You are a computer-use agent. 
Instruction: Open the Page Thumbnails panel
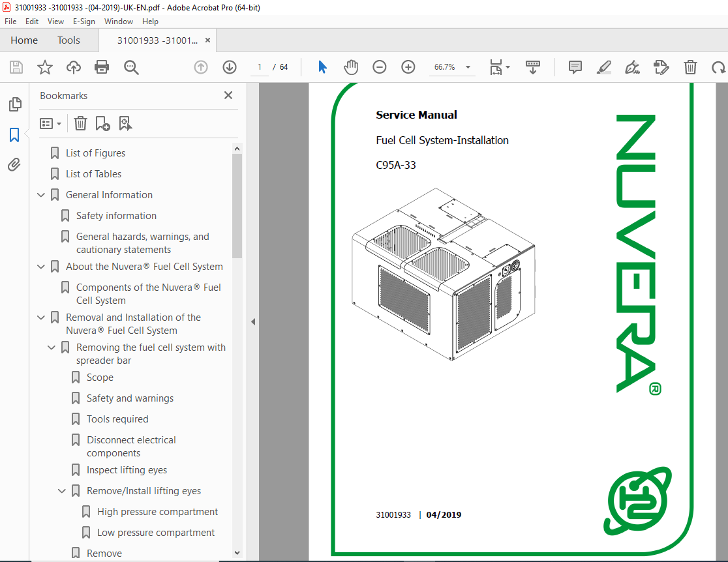pyautogui.click(x=15, y=104)
